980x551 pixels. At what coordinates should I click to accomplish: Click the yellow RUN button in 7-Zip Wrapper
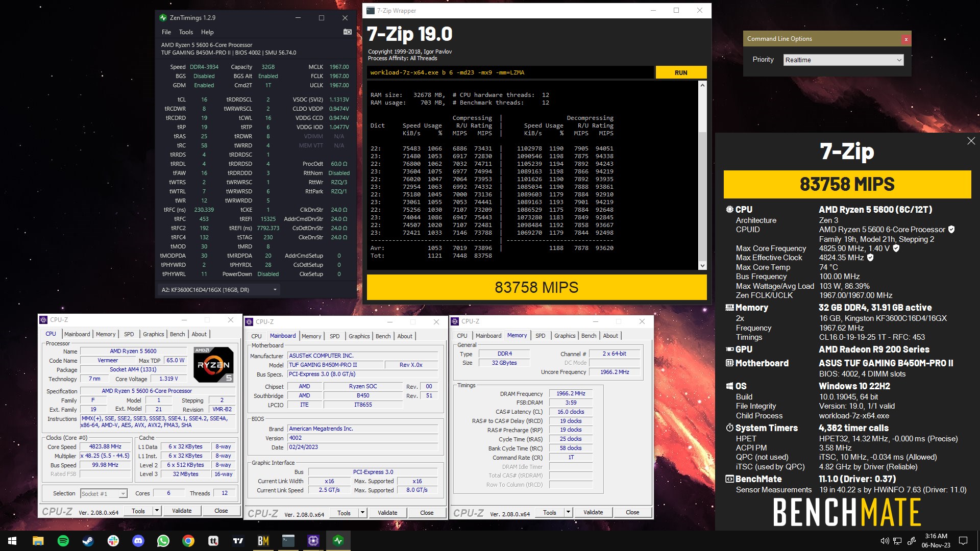681,72
